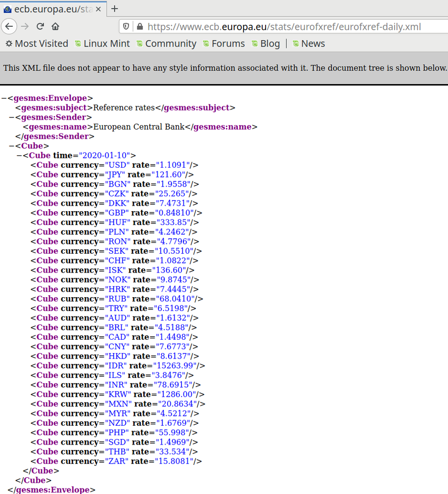
Task: Click the CZK rate value 25.265
Action: (172, 194)
